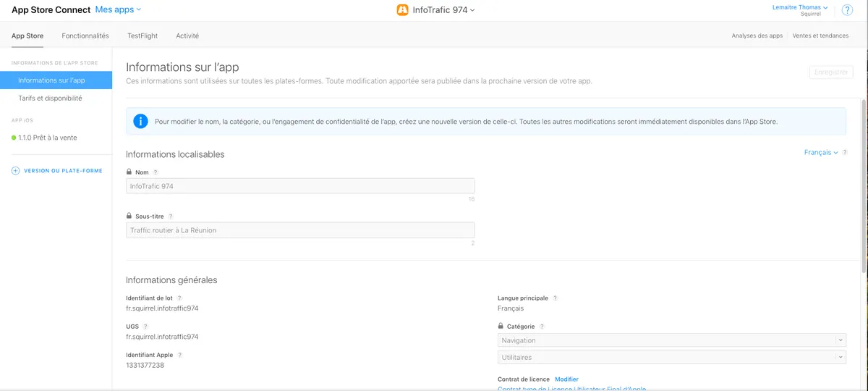The height and width of the screenshot is (391, 868).
Task: Click the lock icon beside Sous-titre
Action: click(x=129, y=216)
